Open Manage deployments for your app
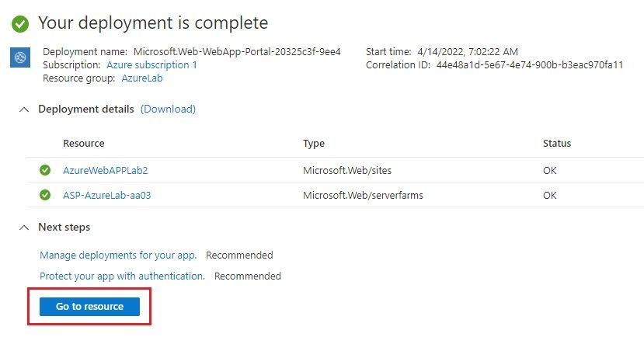Viewport: 644px width, 351px height. (118, 255)
